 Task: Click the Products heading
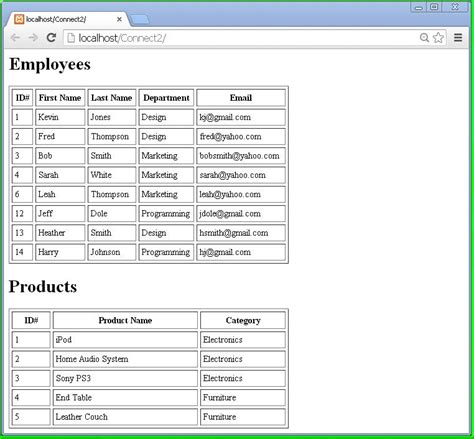click(x=43, y=286)
